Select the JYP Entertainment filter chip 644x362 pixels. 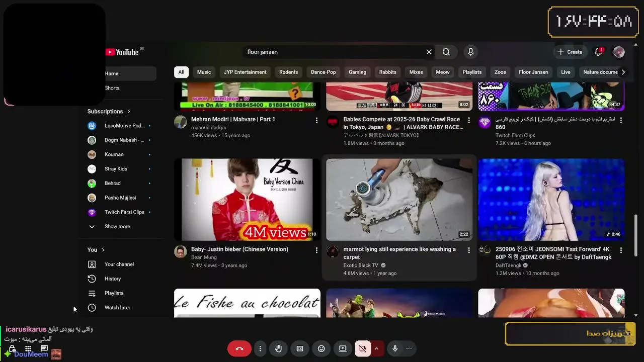click(245, 72)
